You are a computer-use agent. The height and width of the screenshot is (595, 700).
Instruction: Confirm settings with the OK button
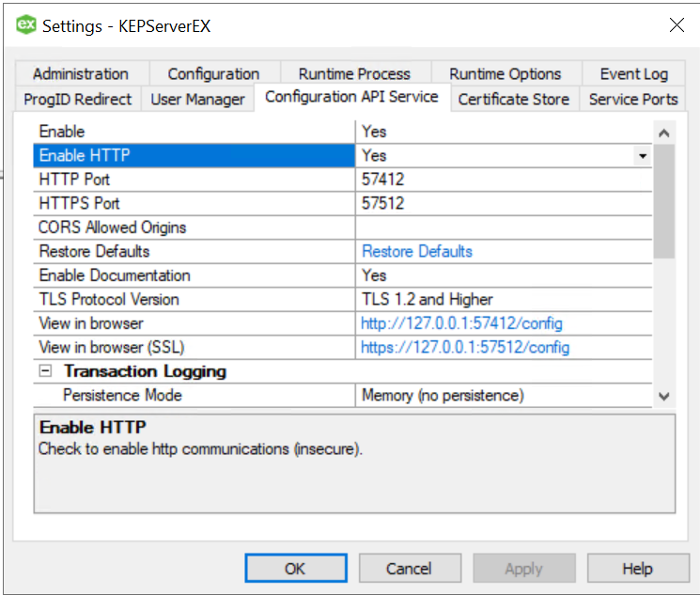coord(296,568)
